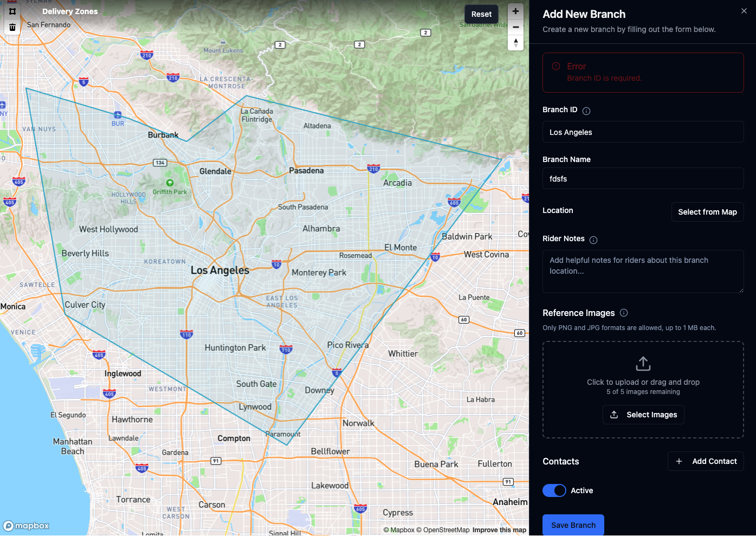Open the Improve this map link

[499, 530]
